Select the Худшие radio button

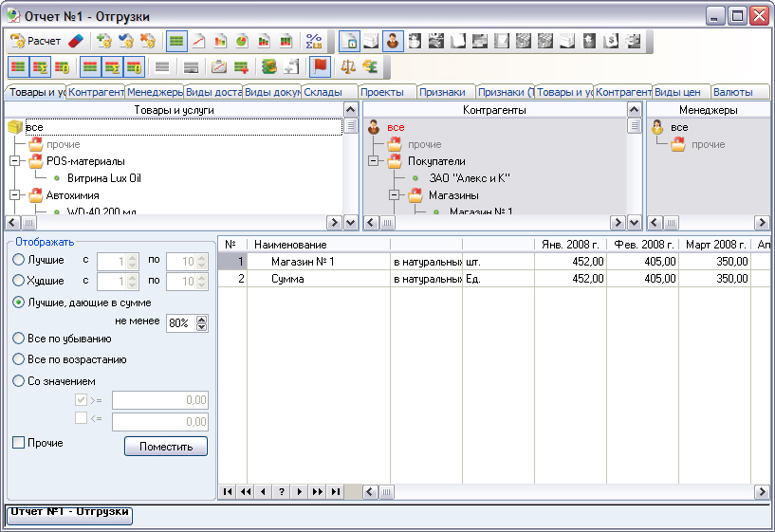[18, 281]
